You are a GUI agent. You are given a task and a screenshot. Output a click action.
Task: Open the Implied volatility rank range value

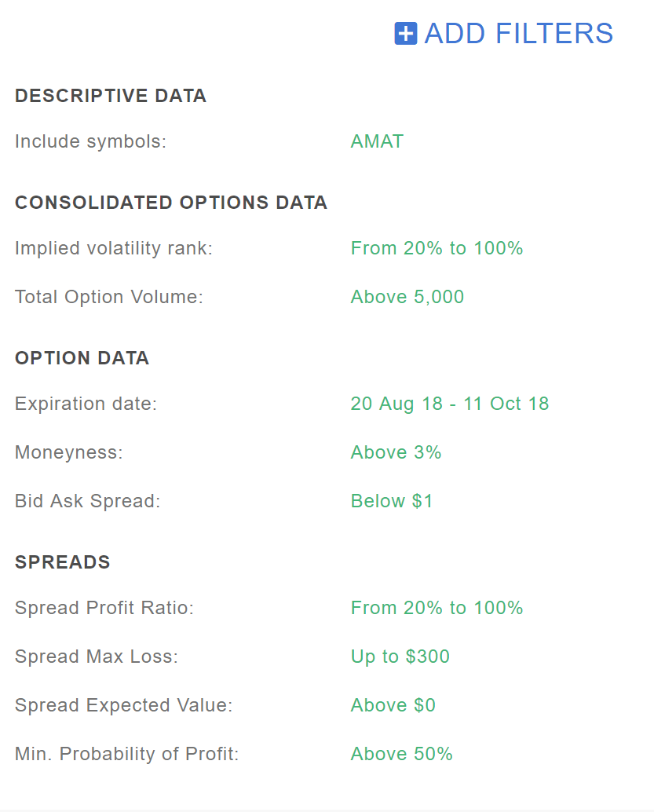437,248
